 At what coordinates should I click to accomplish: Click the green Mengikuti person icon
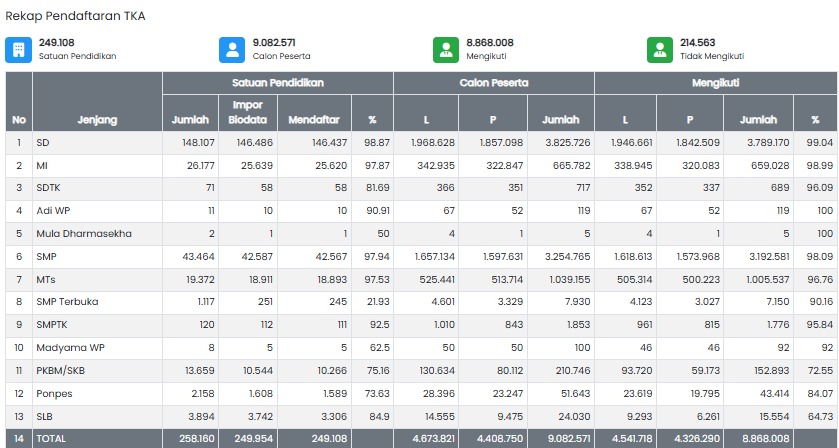click(x=446, y=50)
